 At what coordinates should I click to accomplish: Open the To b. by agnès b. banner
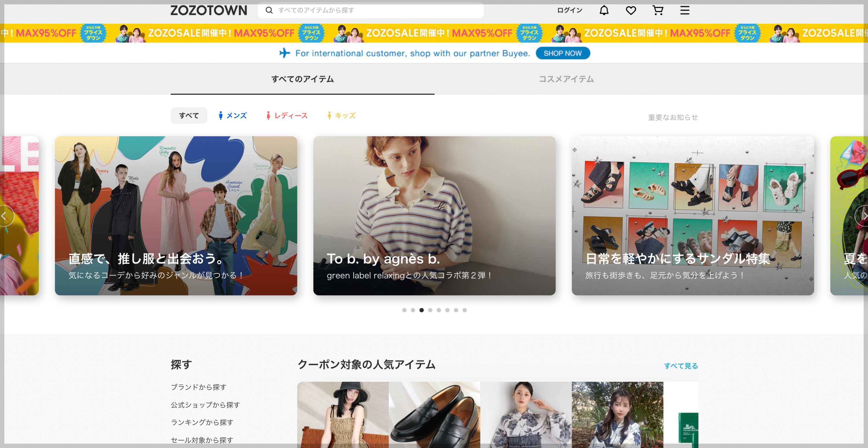434,216
